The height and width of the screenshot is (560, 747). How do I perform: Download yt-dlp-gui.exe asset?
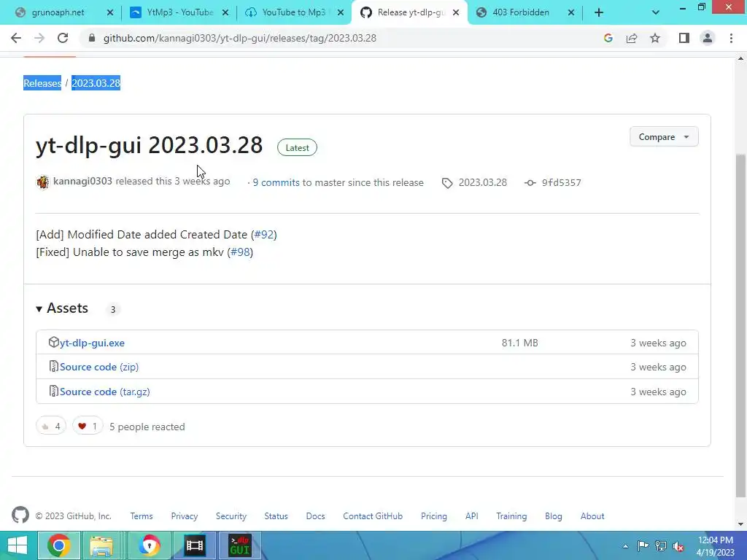(92, 343)
